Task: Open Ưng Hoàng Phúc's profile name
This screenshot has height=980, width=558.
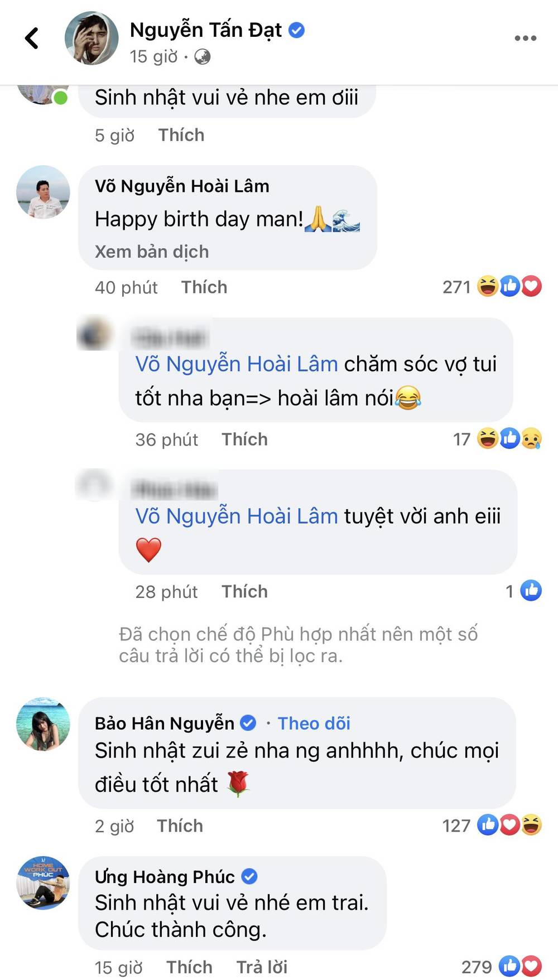Action: tap(165, 877)
